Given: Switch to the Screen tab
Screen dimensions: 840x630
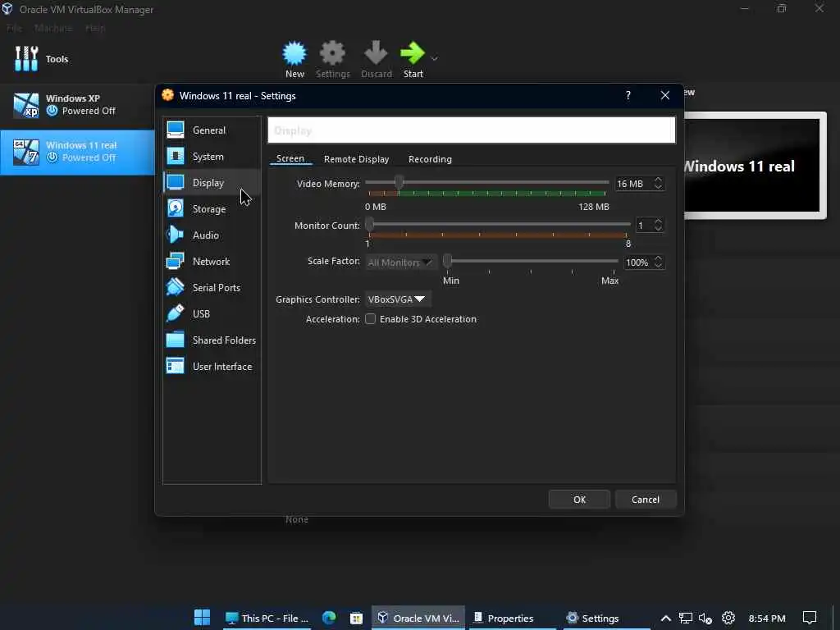Looking at the screenshot, I should (x=290, y=158).
